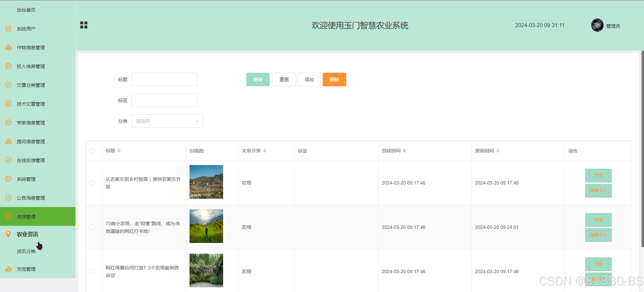Sort by 文章分类 column arrows
Screen dimensions: 644x292
click(x=264, y=151)
